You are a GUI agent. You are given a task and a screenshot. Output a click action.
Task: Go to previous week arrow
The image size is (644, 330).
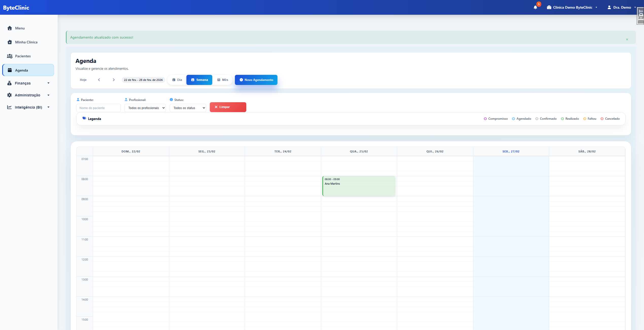[99, 80]
